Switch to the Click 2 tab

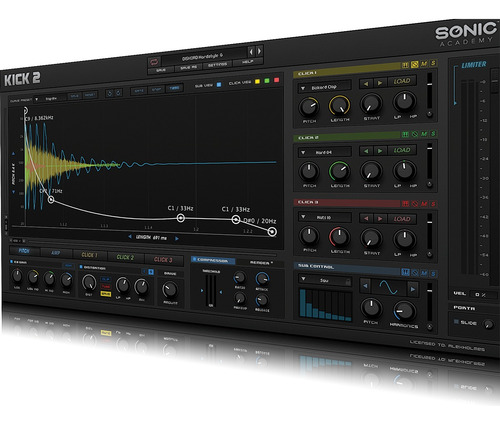click(x=125, y=257)
